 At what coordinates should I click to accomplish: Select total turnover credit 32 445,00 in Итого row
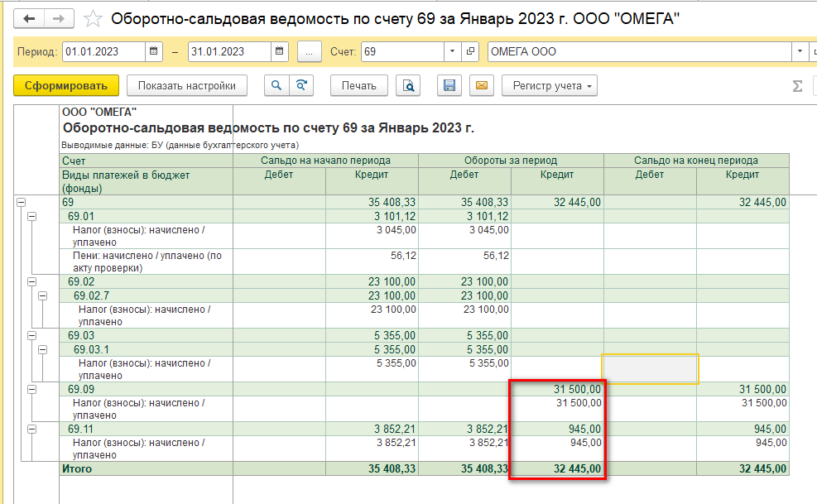pos(558,468)
